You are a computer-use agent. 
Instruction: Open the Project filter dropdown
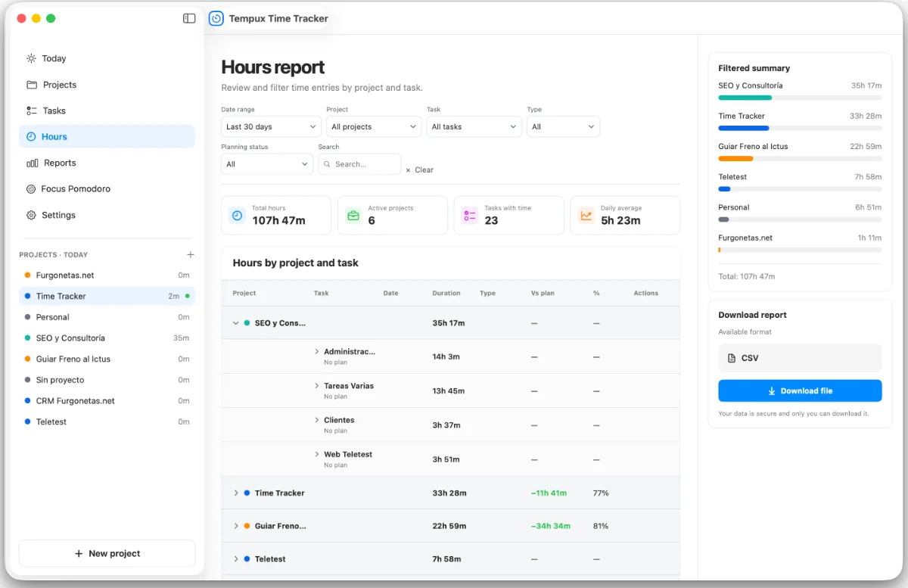[374, 126]
